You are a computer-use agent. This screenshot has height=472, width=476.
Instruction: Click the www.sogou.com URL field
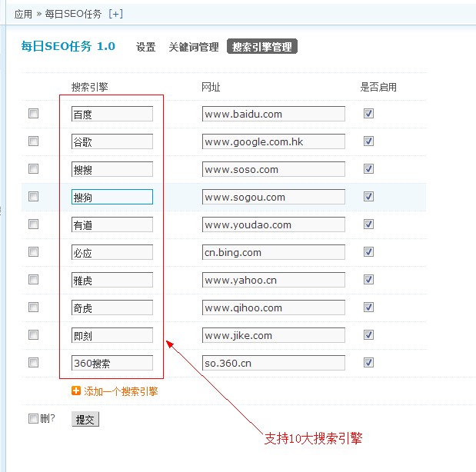coord(274,197)
